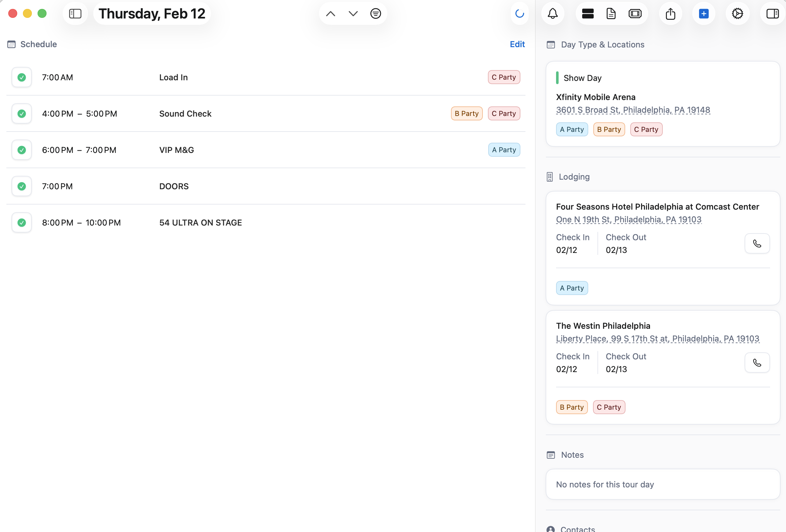Open the document page icon
The height and width of the screenshot is (532, 786).
coord(611,13)
